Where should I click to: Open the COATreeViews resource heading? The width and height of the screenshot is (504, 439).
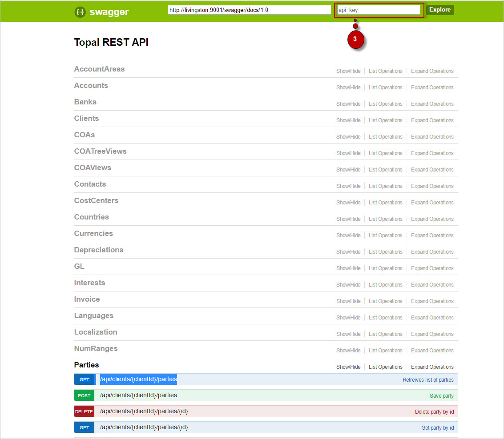(x=100, y=152)
